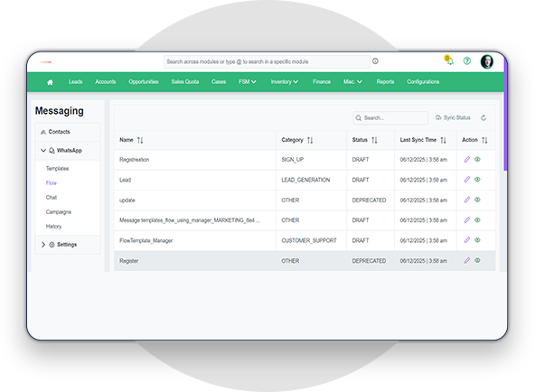Edit the Register flow with pencil icon
Viewport: 535px width, 392px height.
pyautogui.click(x=466, y=260)
